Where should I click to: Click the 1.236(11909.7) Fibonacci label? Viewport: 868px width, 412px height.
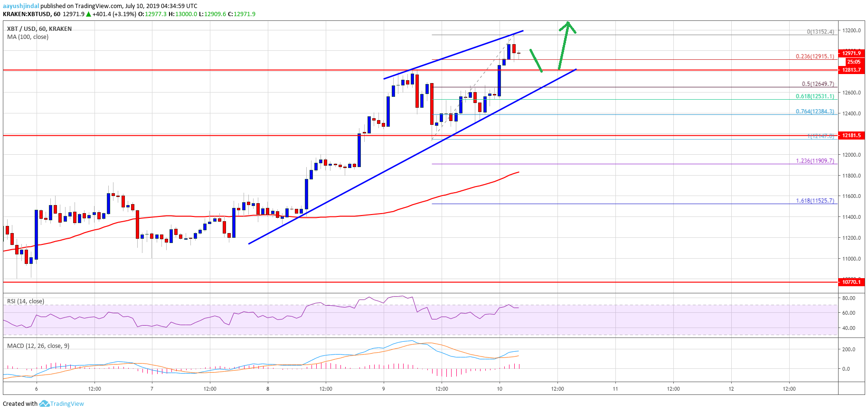[815, 161]
